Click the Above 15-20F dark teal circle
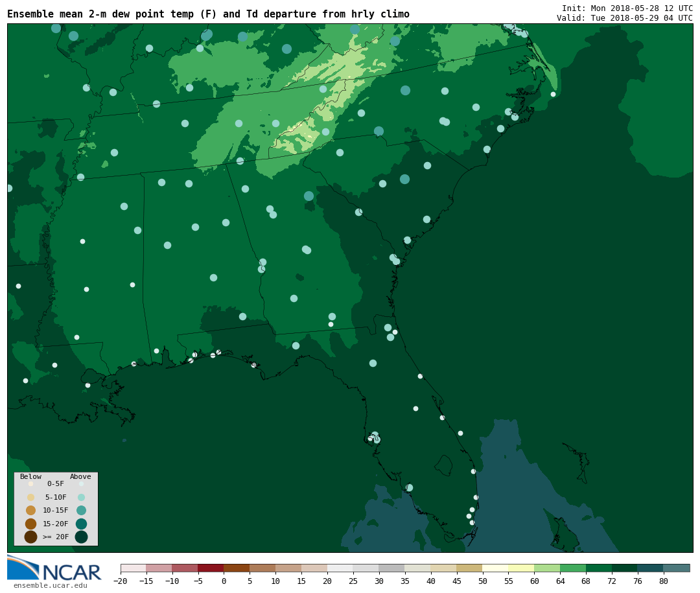Image resolution: width=700 pixels, height=593 pixels. tap(81, 524)
